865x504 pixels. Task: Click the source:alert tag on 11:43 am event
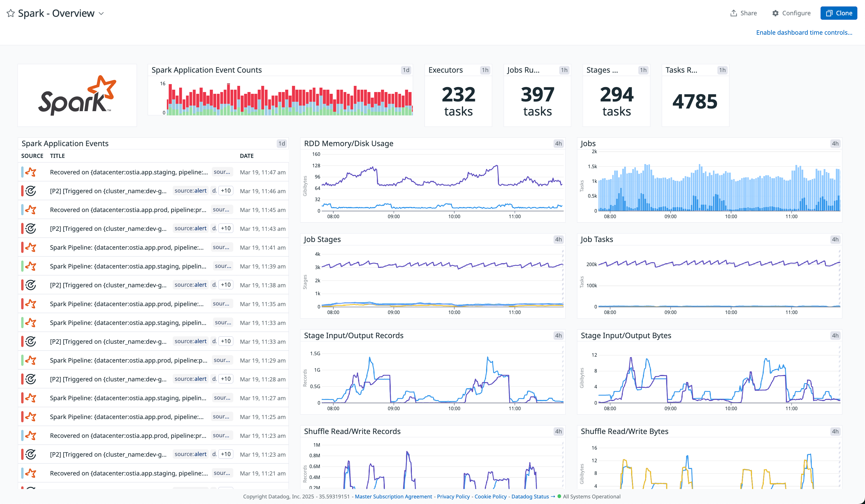(191, 228)
